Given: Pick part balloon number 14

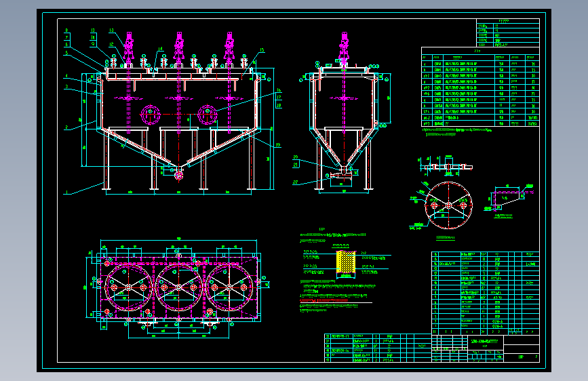Looking at the screenshot, I should tap(161, 49).
